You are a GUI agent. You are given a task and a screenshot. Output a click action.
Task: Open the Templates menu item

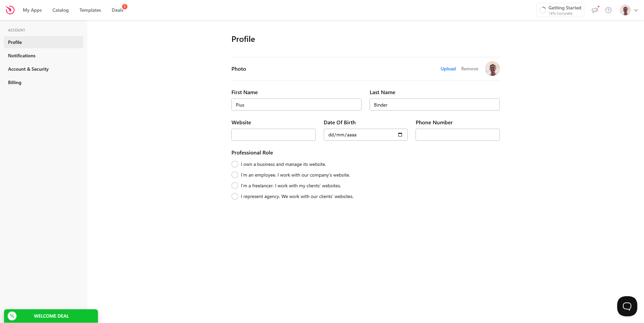(x=90, y=10)
